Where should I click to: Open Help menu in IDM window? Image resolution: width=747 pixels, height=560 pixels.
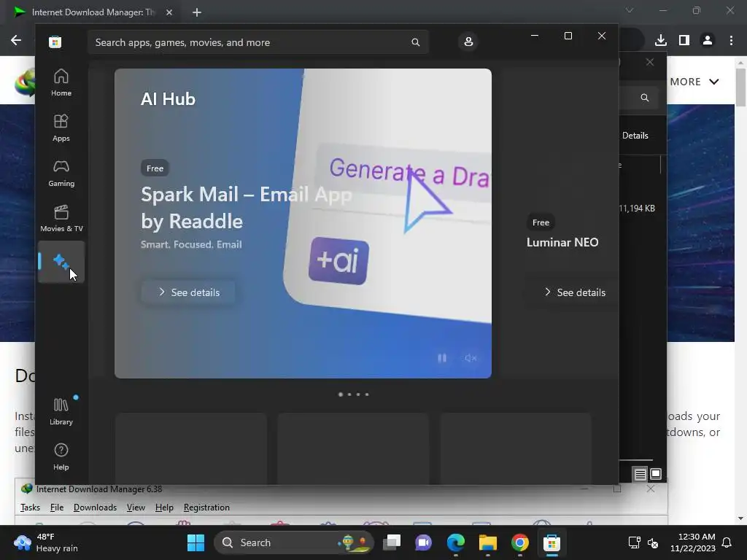pos(164,507)
